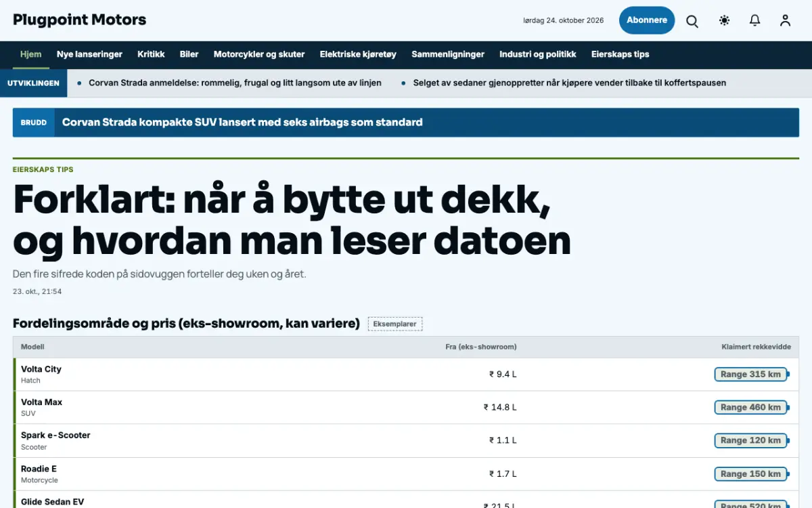Open notifications bell icon
Screen dimensions: 812x508
coord(754,21)
